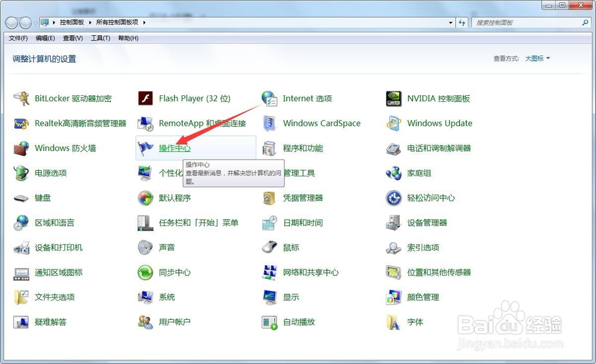Click the 位置和其他传感器 link
The image size is (596, 364).
click(439, 272)
